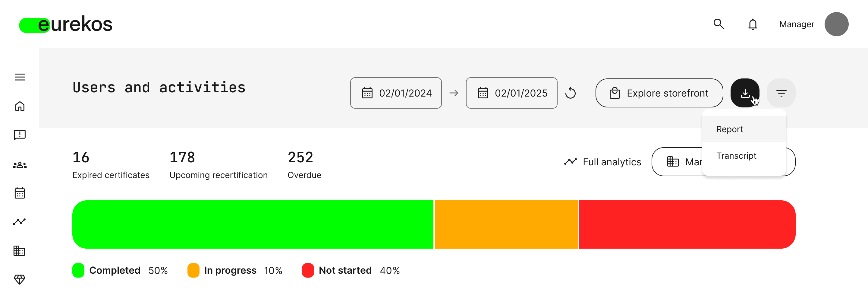This screenshot has width=868, height=296.
Task: Click the diamond icon in sidebar
Action: 19,279
